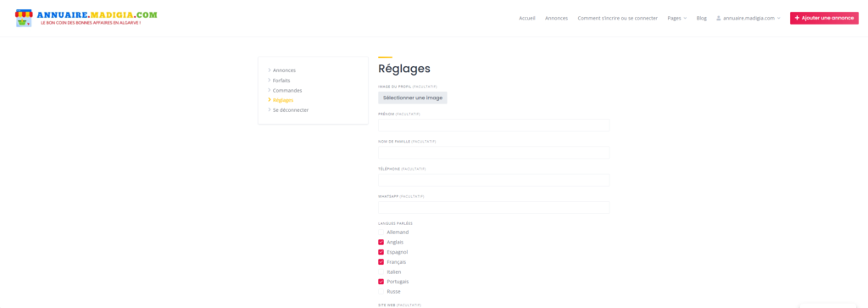The image size is (868, 308).
Task: Click chevron arrow beside Commandes sidebar item
Action: tap(269, 90)
